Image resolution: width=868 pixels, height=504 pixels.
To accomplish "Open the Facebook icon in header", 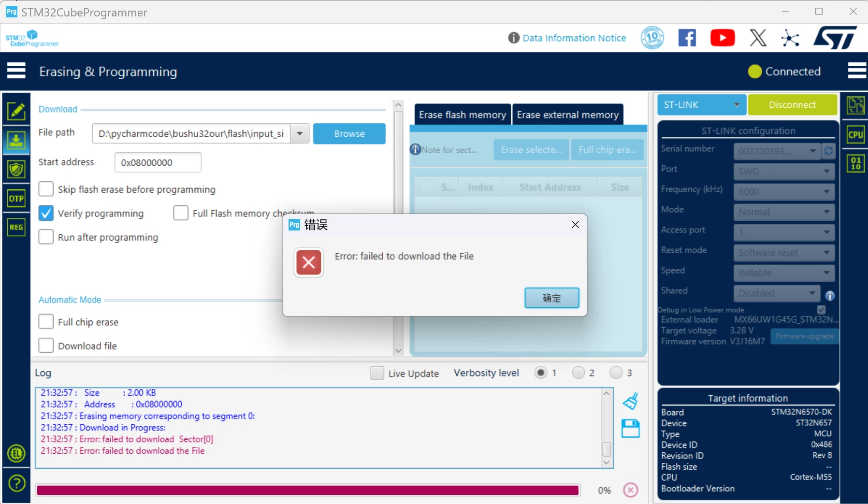I will 687,38.
